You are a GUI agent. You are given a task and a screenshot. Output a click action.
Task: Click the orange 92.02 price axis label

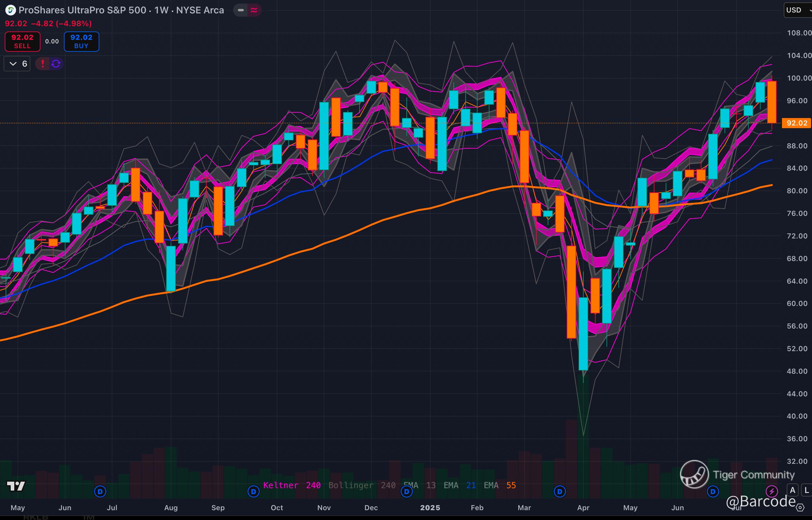(797, 123)
